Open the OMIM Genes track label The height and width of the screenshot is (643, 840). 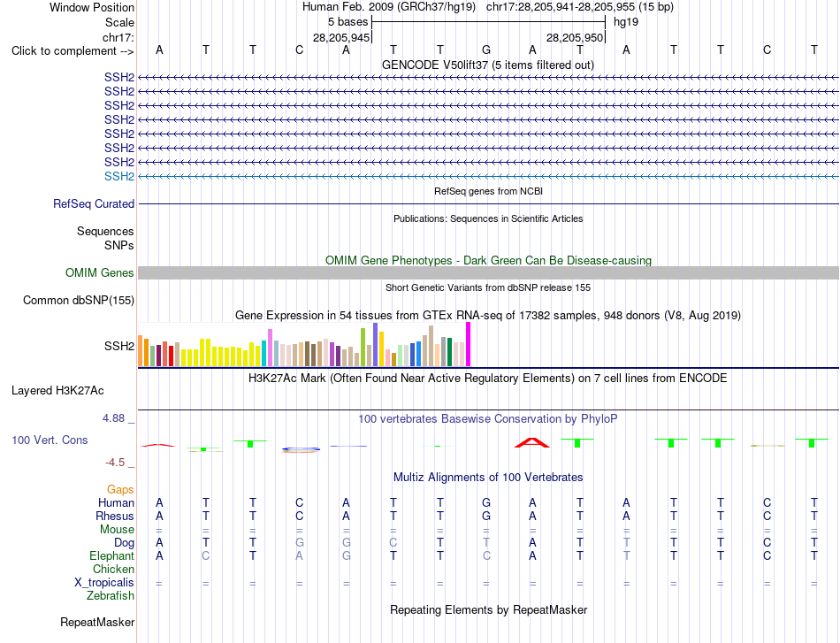point(100,272)
